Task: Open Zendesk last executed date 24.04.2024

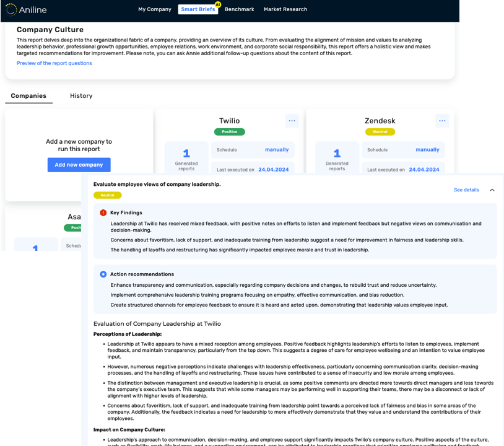Action: click(x=424, y=170)
